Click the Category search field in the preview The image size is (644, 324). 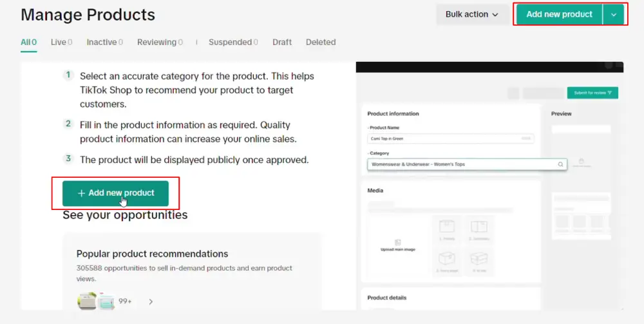tap(467, 164)
